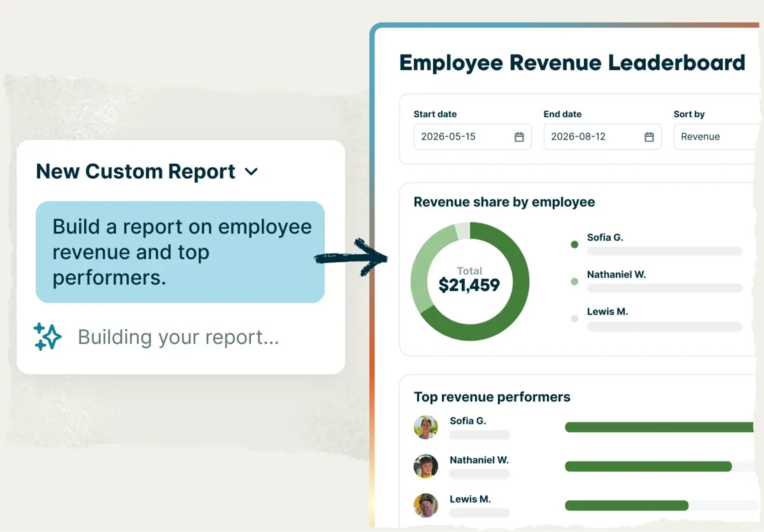
Task: Click the sparkle AI icon beside Building your report
Action: point(47,337)
